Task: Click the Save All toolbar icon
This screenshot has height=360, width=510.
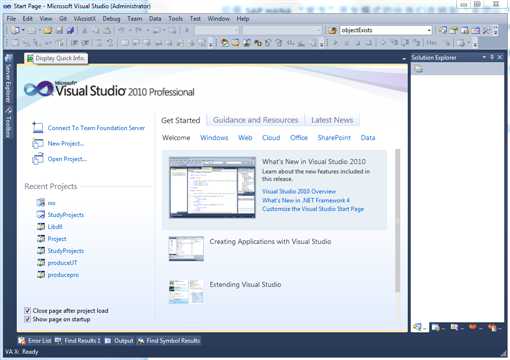Action: [70, 30]
